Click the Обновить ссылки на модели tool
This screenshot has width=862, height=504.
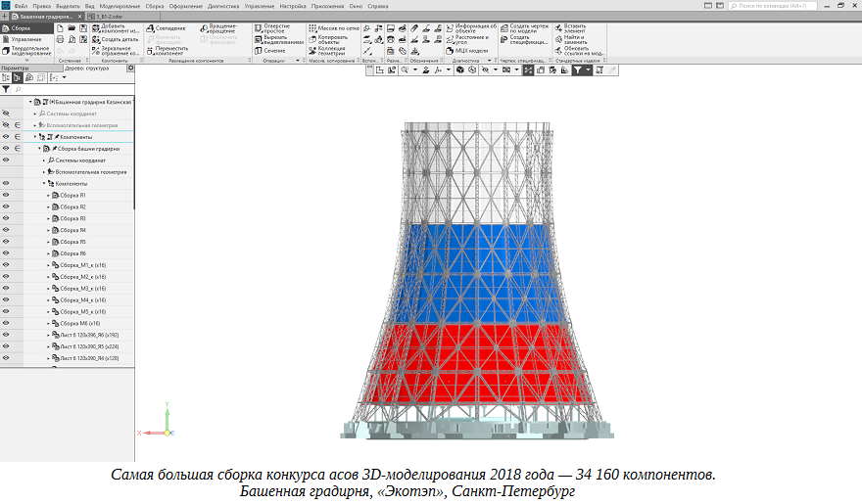[580, 51]
